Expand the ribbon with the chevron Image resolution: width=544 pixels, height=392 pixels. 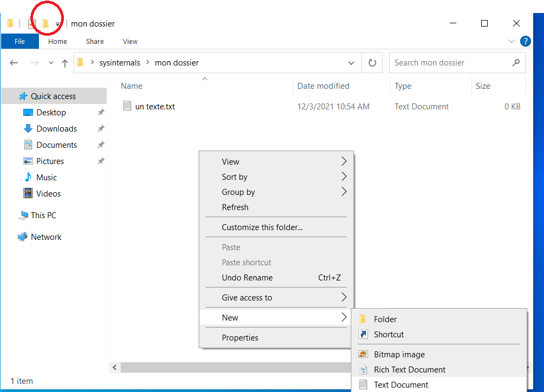click(512, 41)
